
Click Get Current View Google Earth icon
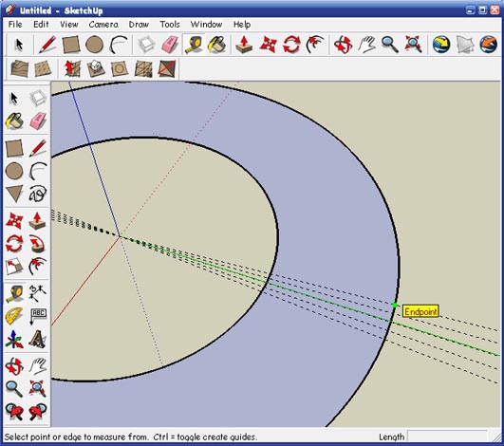[x=441, y=45]
